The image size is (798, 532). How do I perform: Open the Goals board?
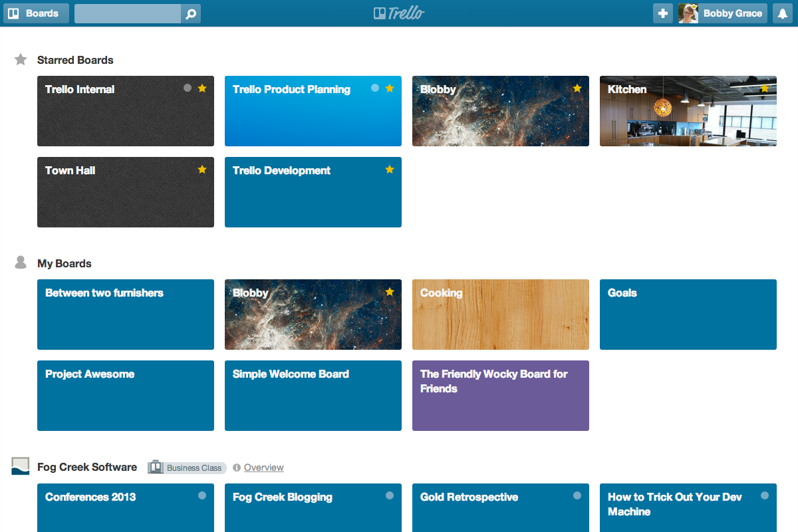(x=688, y=315)
